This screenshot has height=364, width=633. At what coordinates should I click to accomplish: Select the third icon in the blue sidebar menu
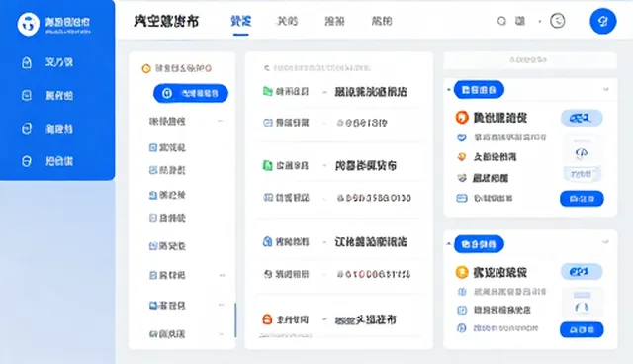(x=27, y=129)
